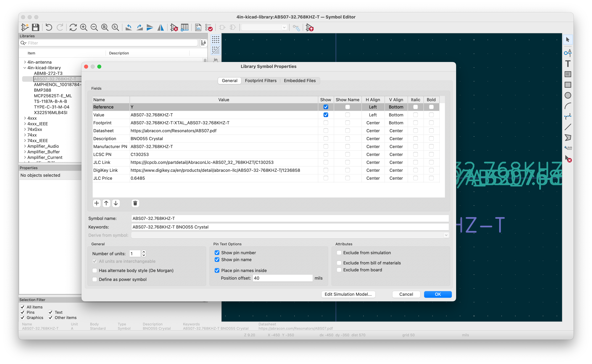Disable Show pin number option
The width and height of the screenshot is (592, 364).
tap(217, 253)
